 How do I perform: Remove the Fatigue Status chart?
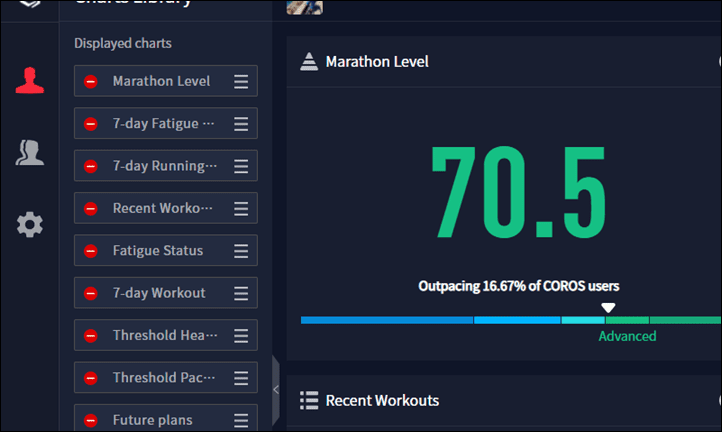click(91, 251)
